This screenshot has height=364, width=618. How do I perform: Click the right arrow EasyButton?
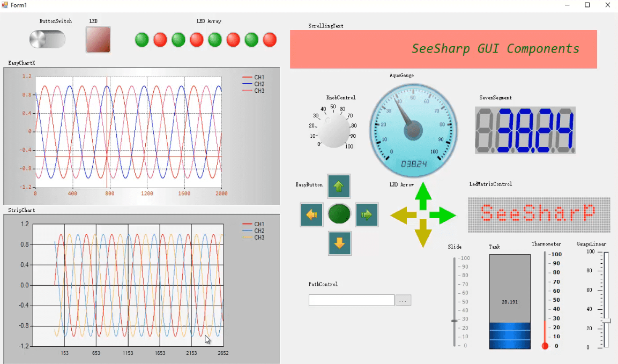pos(367,215)
